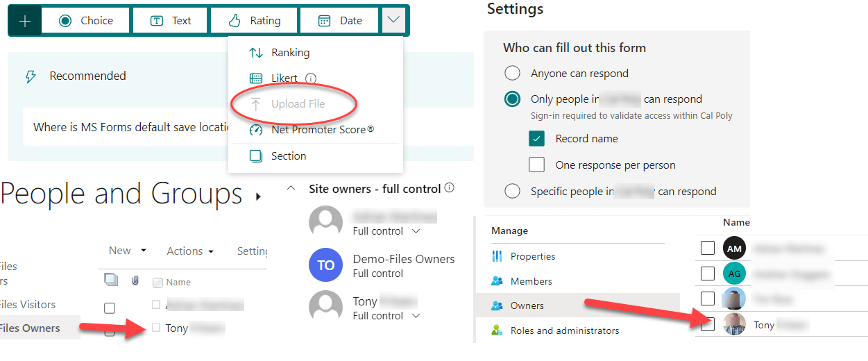Click the paperclip attachment column icon
Viewport: 868px width, 361px height.
[x=135, y=281]
